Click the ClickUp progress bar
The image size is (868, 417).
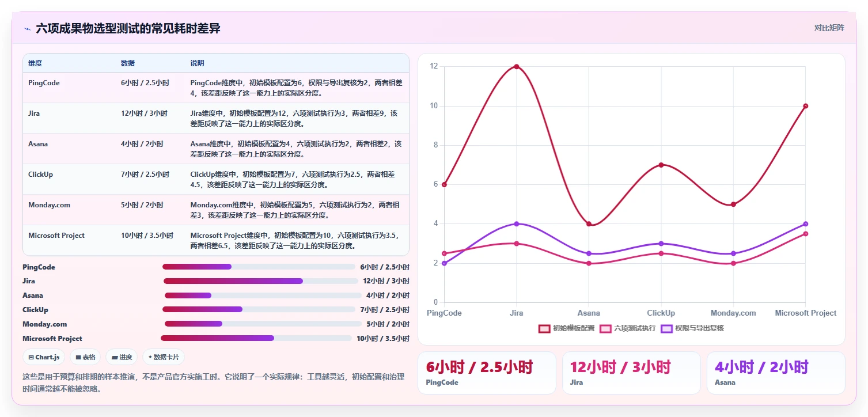pos(259,309)
